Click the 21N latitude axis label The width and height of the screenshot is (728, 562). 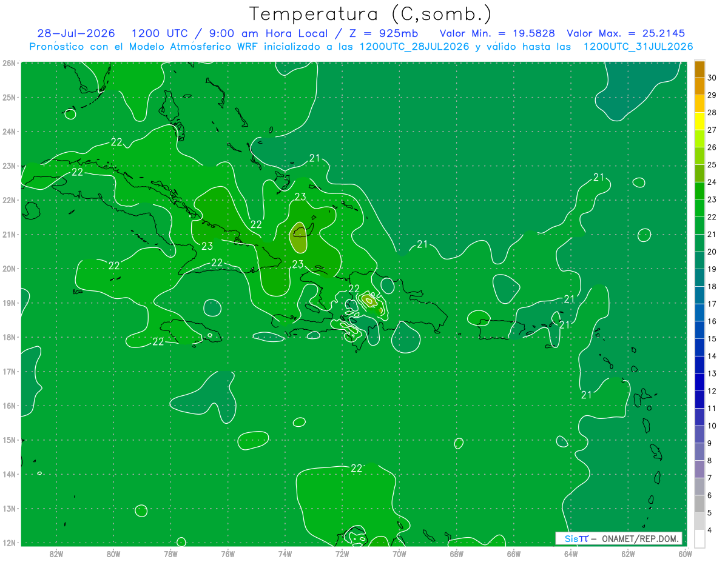8,234
